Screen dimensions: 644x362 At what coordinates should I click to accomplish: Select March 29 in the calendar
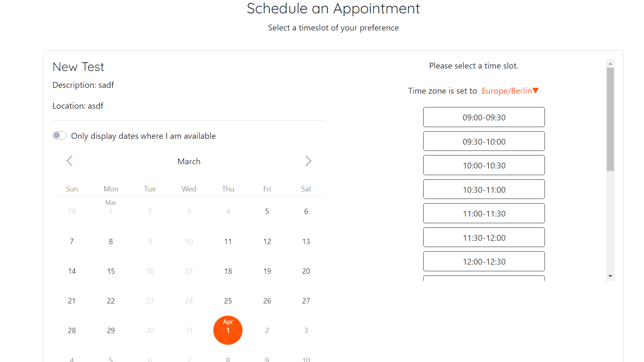coord(111,330)
